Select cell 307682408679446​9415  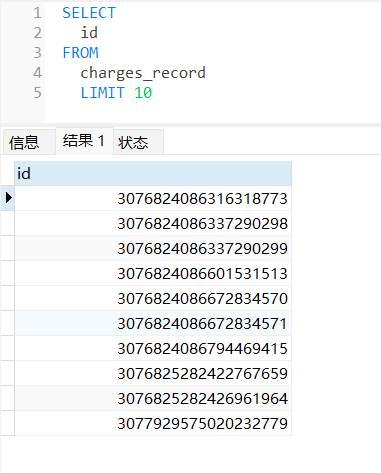click(153, 348)
